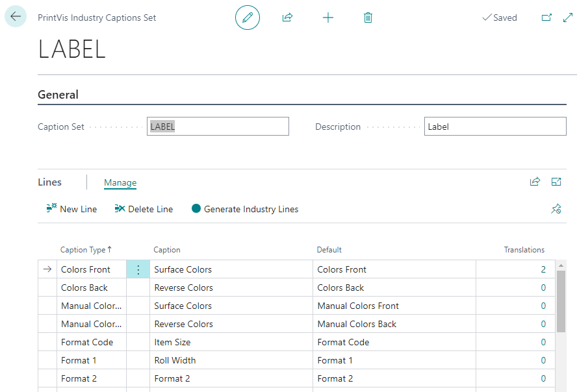Select the Manage tab
The image size is (577, 392).
[x=120, y=182]
